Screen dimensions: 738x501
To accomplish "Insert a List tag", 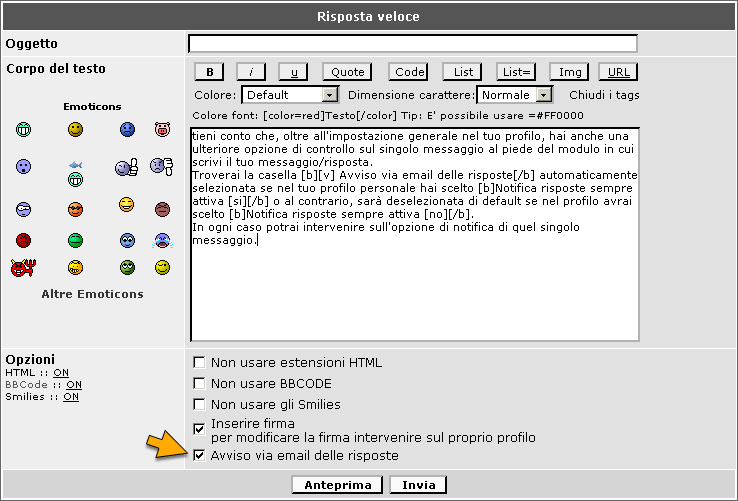I will click(x=462, y=72).
